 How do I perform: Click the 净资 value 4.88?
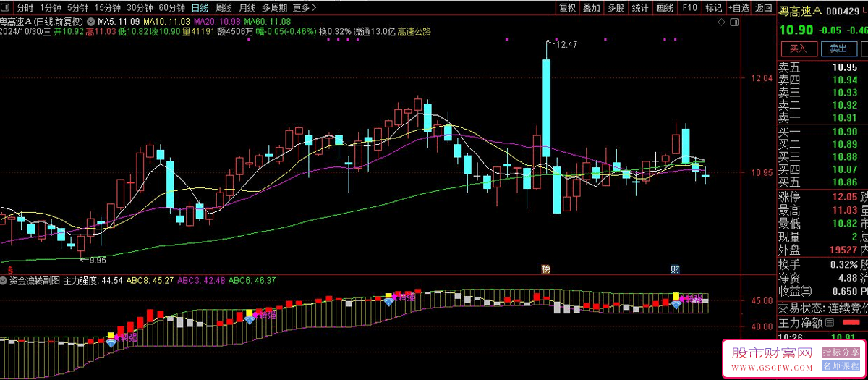(847, 277)
